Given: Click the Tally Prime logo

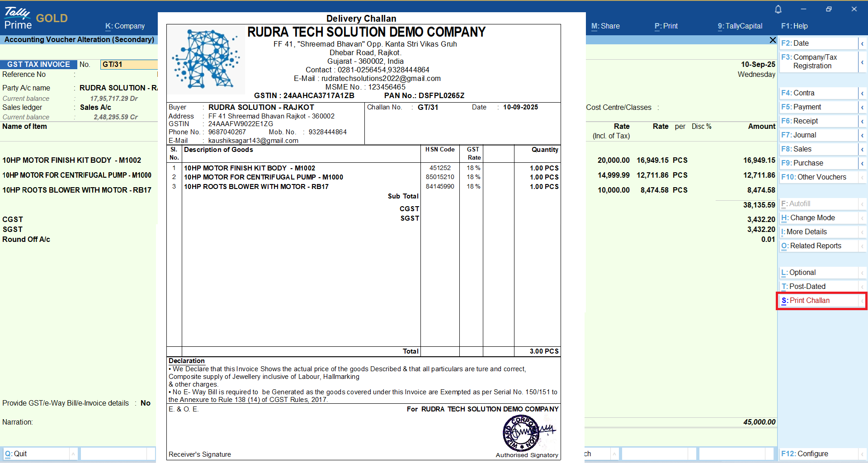Looking at the screenshot, I should (18, 19).
